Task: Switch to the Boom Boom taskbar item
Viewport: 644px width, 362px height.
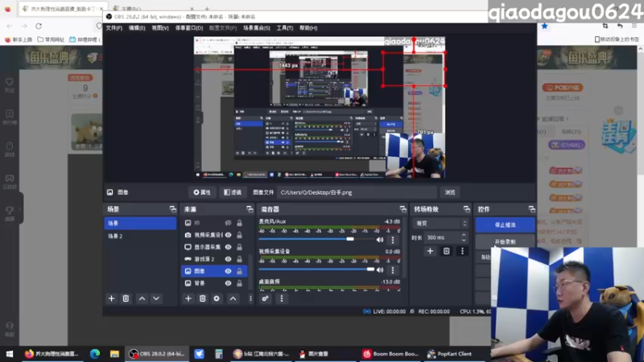Action: click(x=390, y=354)
